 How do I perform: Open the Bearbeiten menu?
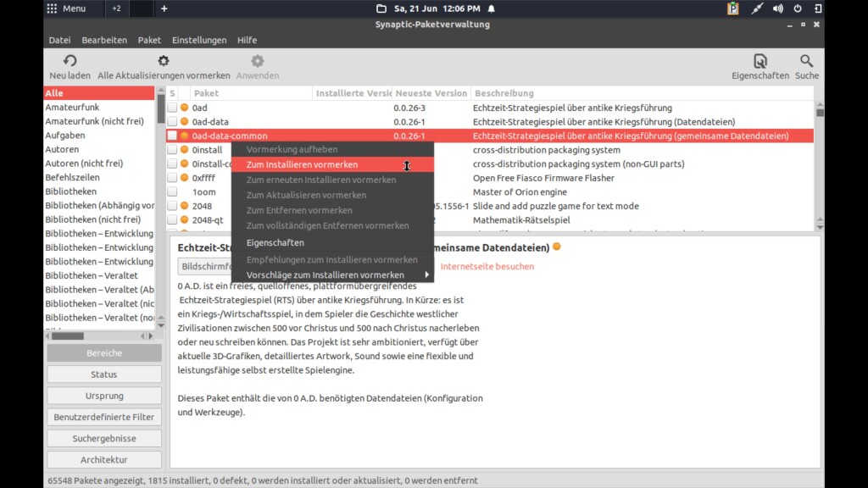coord(104,40)
